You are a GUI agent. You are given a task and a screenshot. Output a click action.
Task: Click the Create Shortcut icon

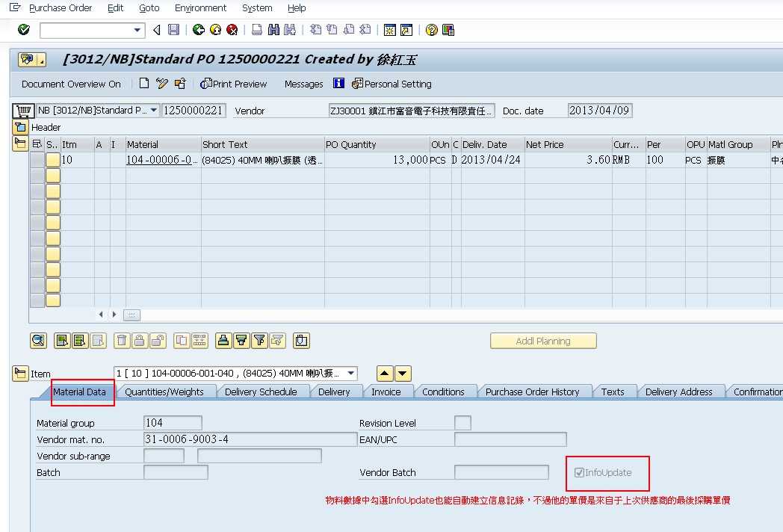point(406,30)
